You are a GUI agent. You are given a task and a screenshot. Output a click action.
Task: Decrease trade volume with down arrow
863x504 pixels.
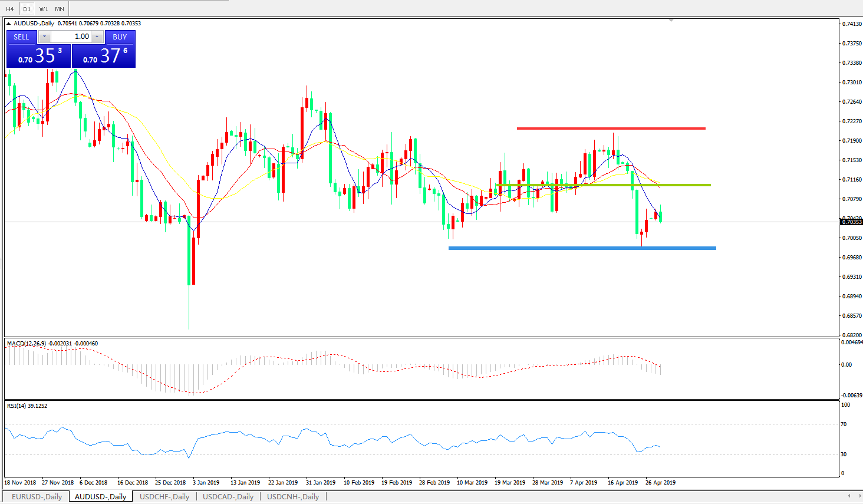[x=45, y=37]
